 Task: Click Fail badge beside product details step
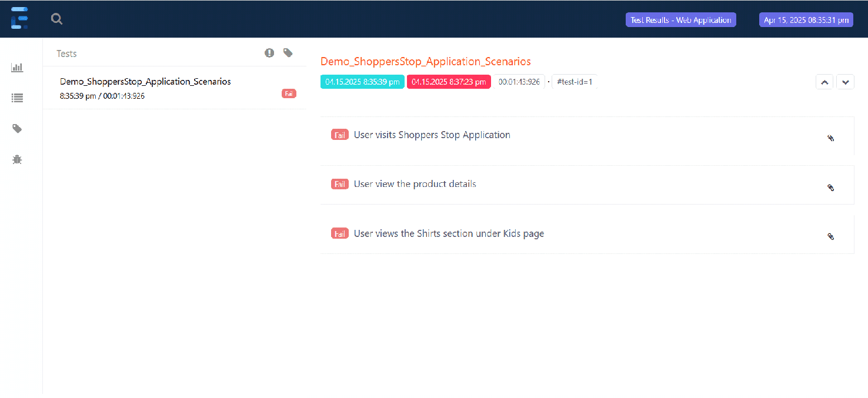tap(340, 184)
